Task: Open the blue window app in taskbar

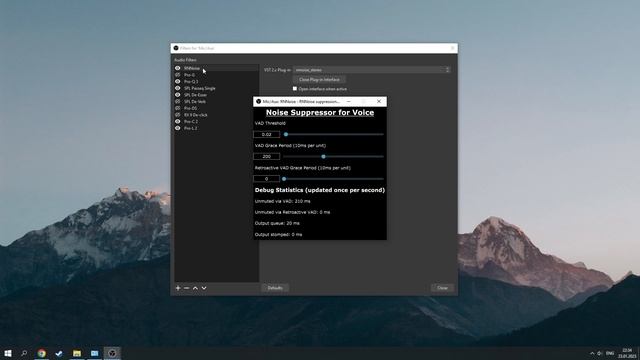Action: click(94, 353)
